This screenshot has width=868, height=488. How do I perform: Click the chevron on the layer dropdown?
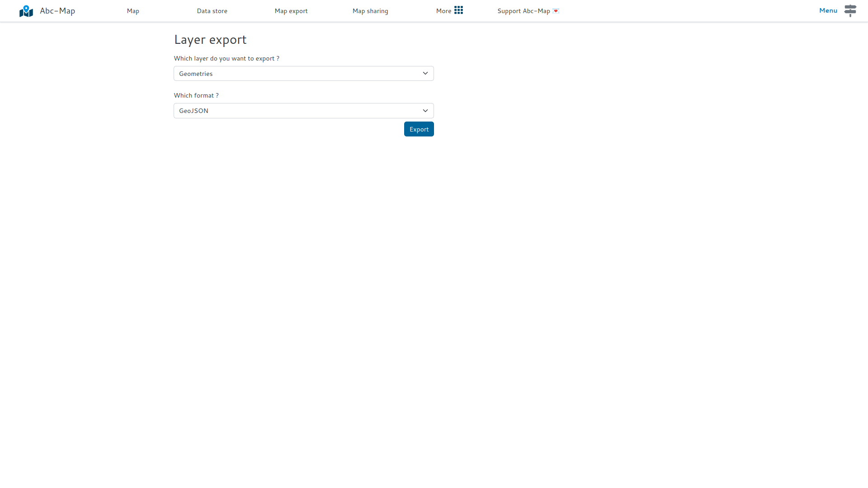click(425, 73)
